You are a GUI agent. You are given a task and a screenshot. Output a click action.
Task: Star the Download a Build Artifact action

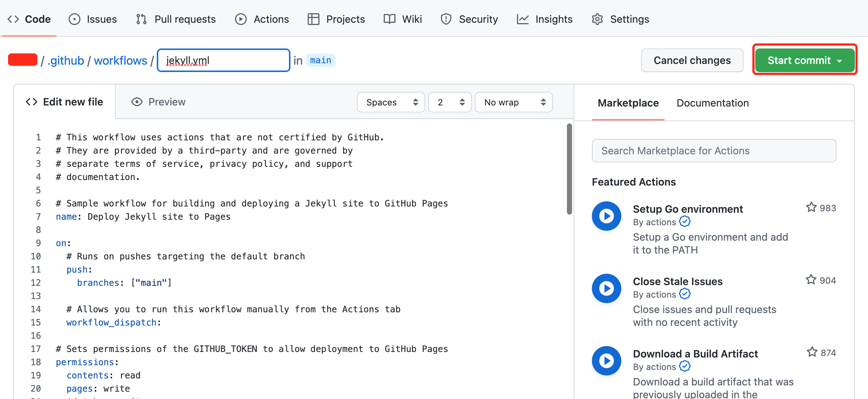812,352
